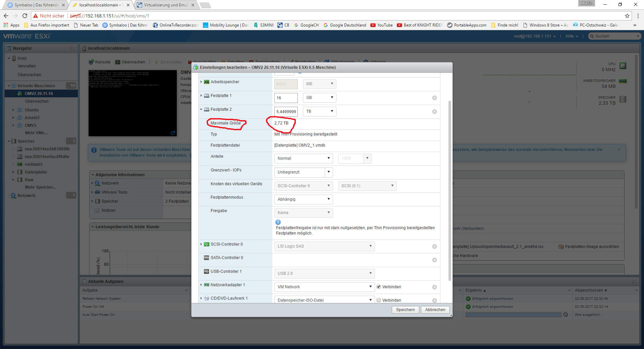Screen dimensions: 644x349
Task: Click the Not secure warning icon
Action: click(x=36, y=16)
